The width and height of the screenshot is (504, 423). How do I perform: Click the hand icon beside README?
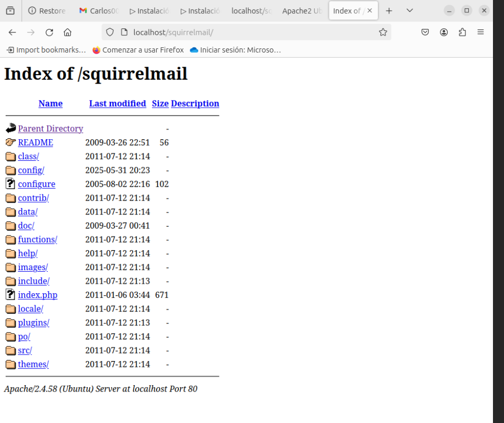click(x=11, y=142)
